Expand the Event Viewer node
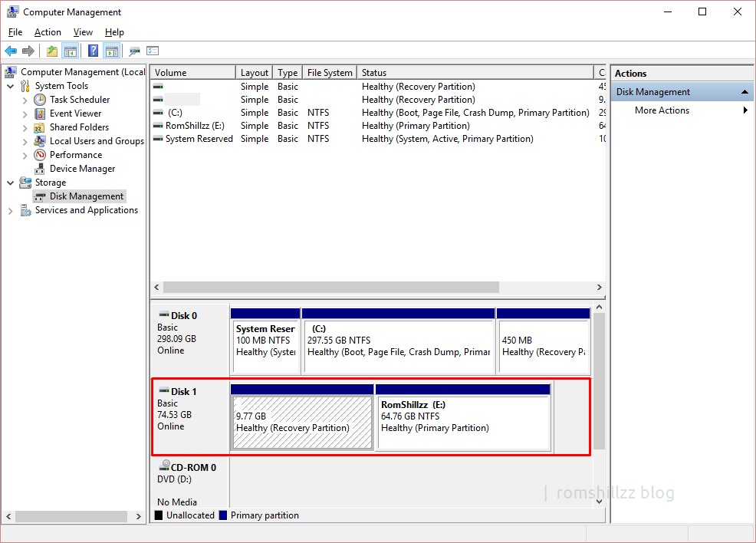Screen dimensions: 756x543 [x=25, y=114]
